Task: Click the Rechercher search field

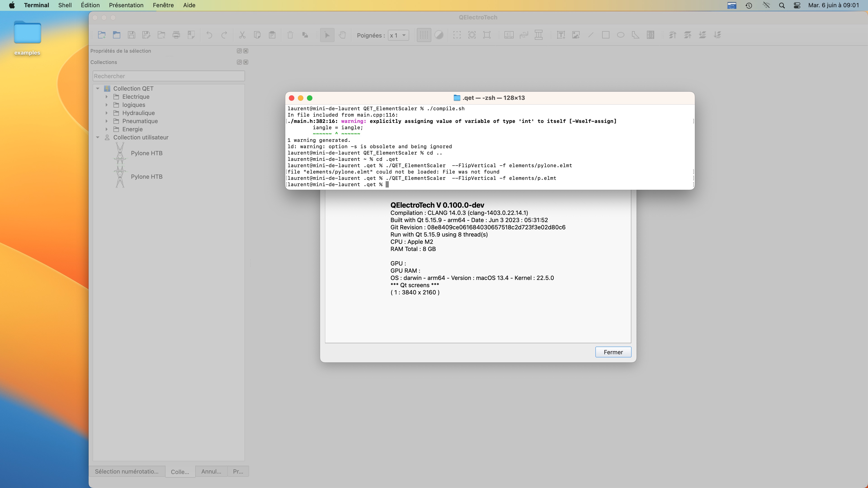Action: tap(169, 76)
